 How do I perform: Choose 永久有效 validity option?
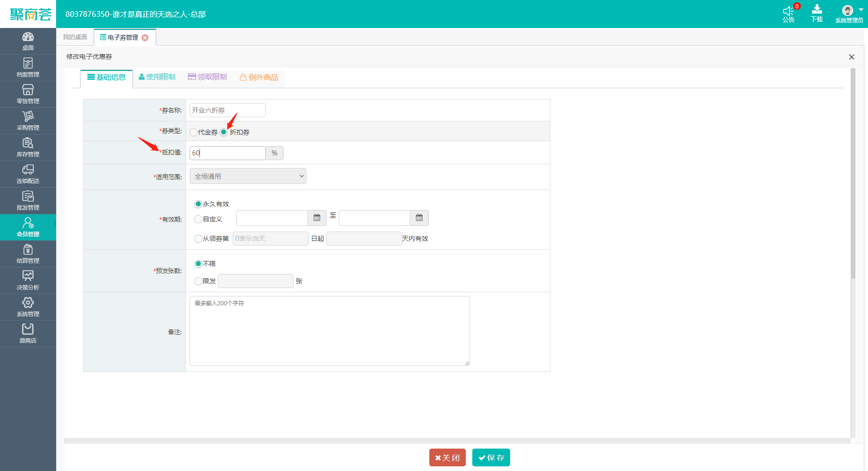coord(198,204)
